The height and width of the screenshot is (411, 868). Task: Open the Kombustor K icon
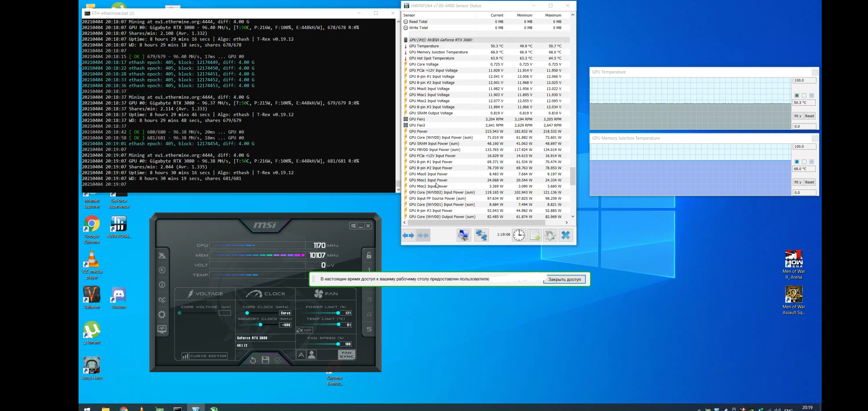162,270
